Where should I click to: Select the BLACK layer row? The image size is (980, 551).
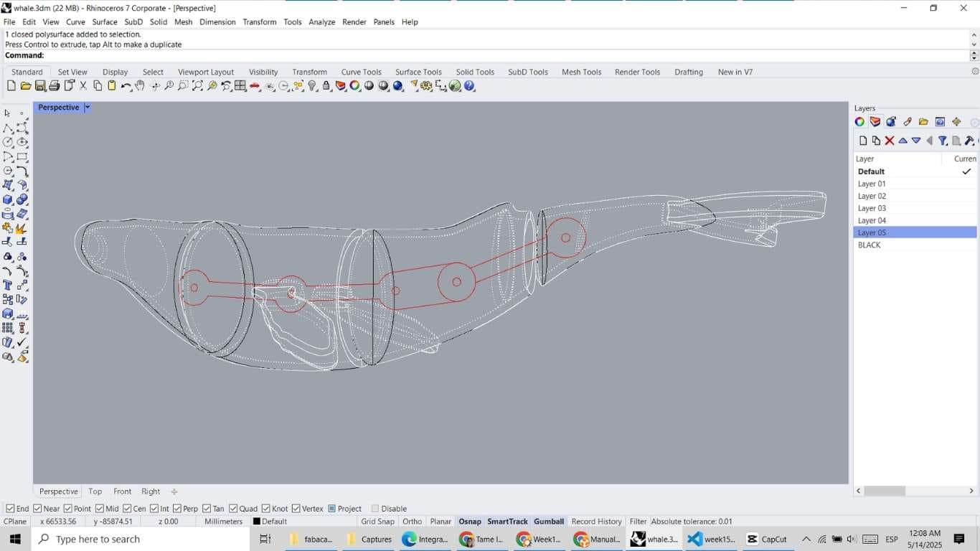point(915,245)
